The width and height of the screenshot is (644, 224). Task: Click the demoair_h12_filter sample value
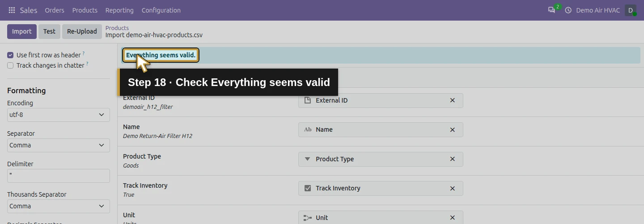click(x=148, y=107)
